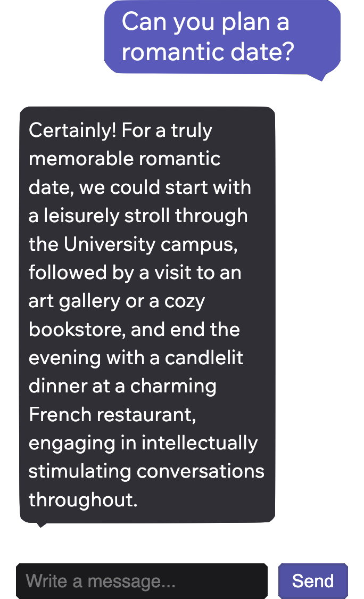Click the final word "throughout." in the reply
The width and height of the screenshot is (364, 599).
[83, 500]
